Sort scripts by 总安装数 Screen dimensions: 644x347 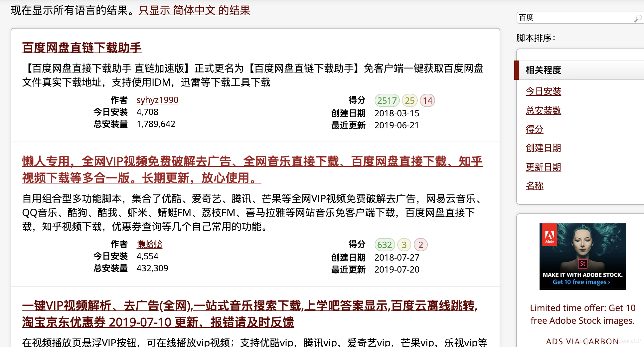(543, 110)
